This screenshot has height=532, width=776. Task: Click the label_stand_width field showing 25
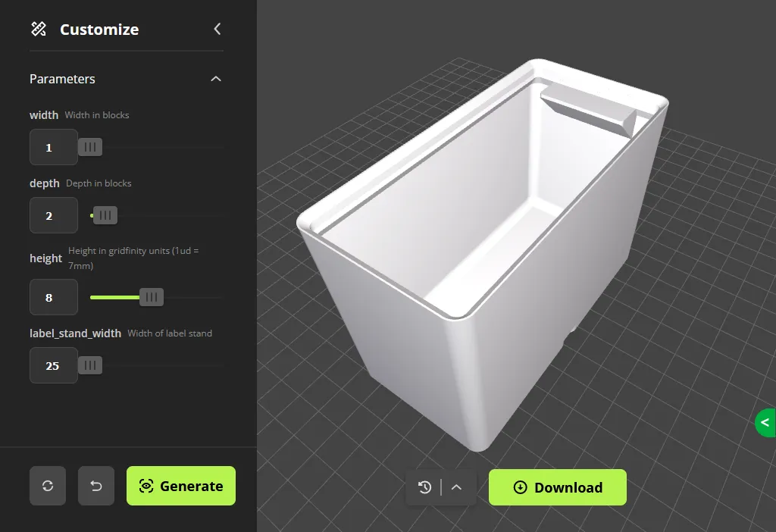pos(53,365)
